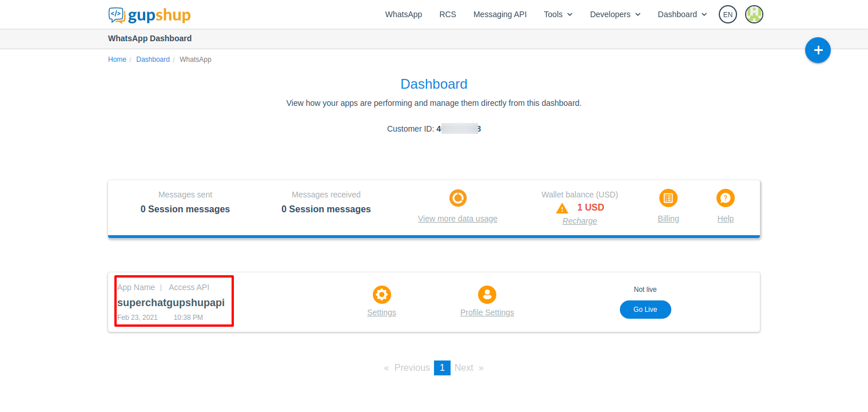Open the Dashboard breadcrumb link
Screen dimensions: 868x412
pos(153,60)
